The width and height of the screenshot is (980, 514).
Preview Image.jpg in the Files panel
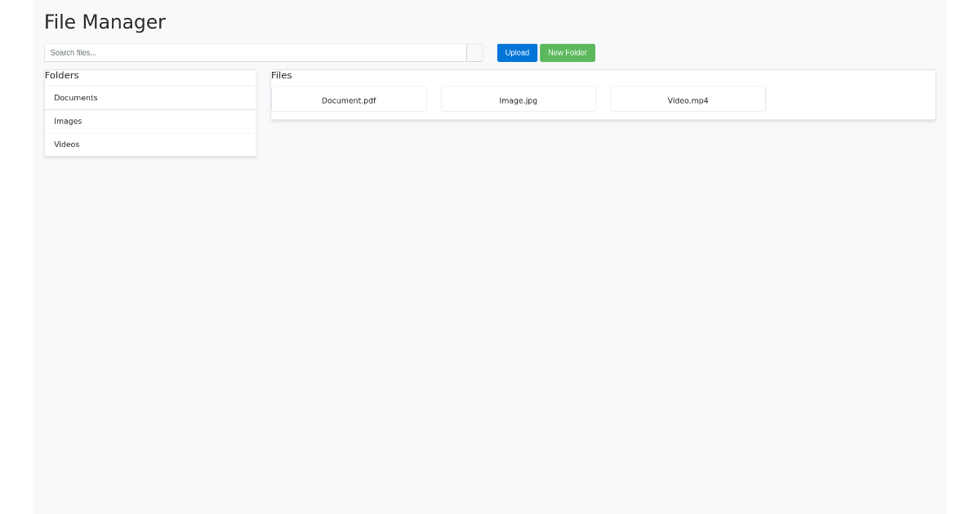[518, 99]
